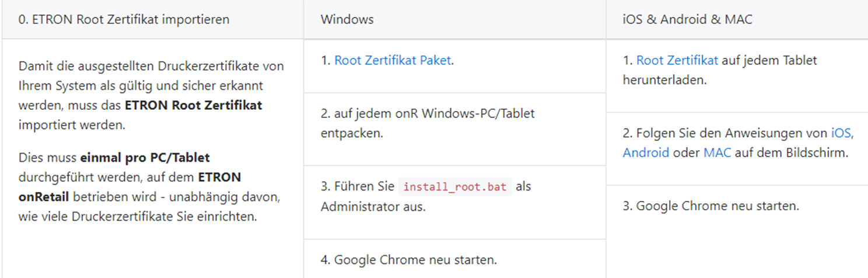Click the iOS & Android & MAC header
This screenshot has width=868, height=278.
687,19
